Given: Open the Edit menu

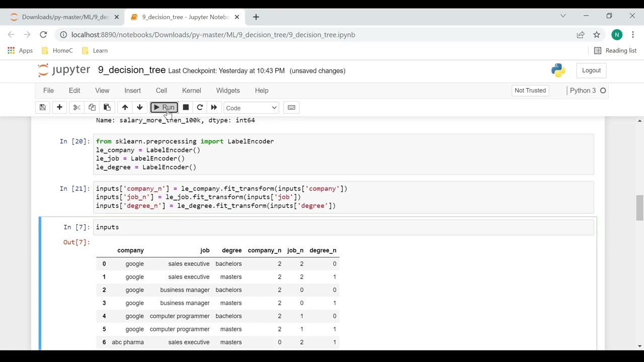Looking at the screenshot, I should [x=74, y=90].
